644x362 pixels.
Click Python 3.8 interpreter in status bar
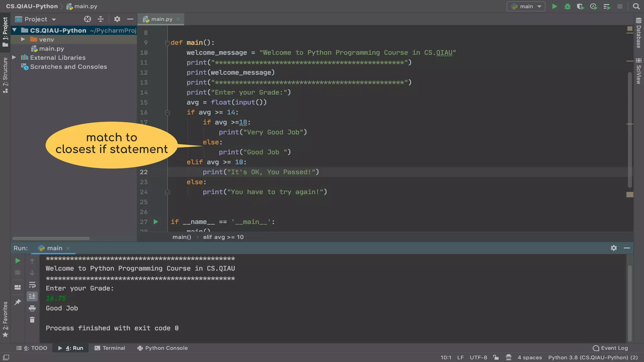593,357
